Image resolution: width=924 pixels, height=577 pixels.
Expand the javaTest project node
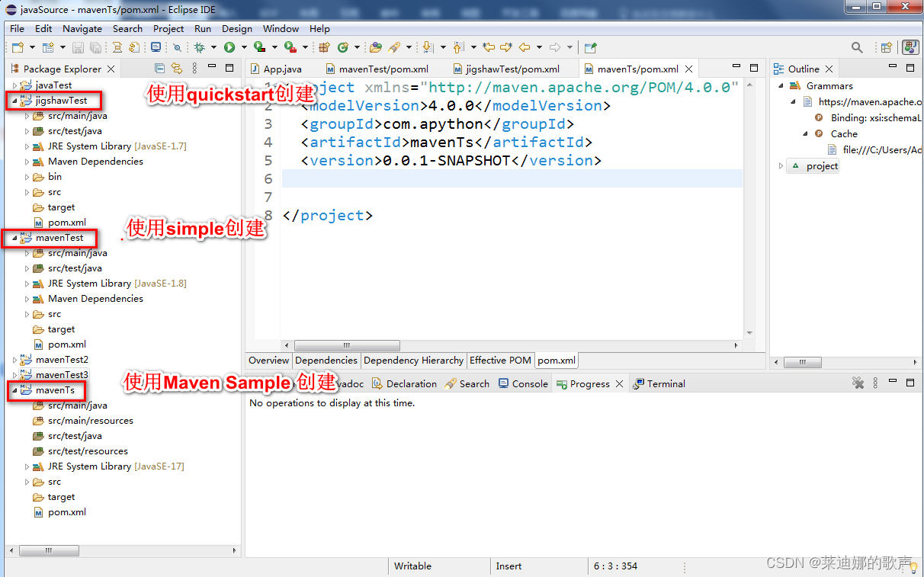(14, 85)
